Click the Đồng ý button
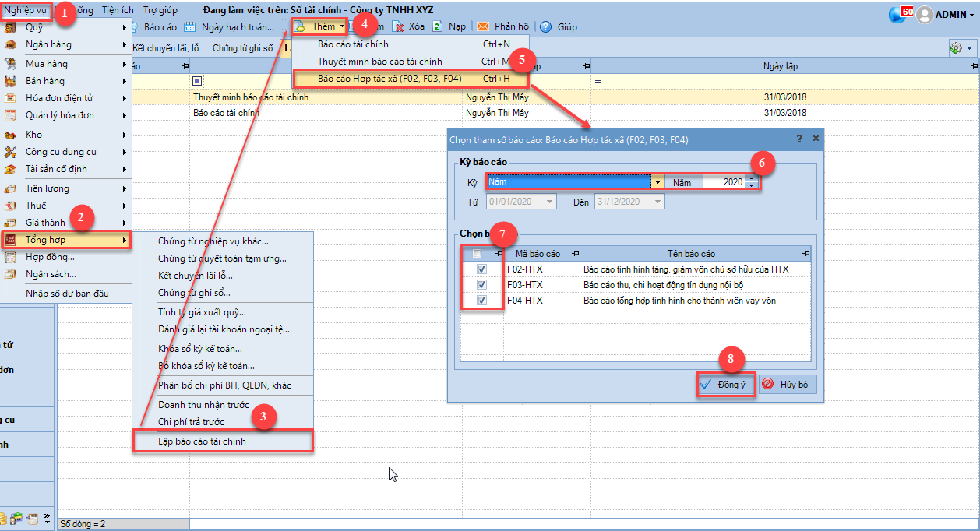Viewport: 980px width, 531px height. 725,384
